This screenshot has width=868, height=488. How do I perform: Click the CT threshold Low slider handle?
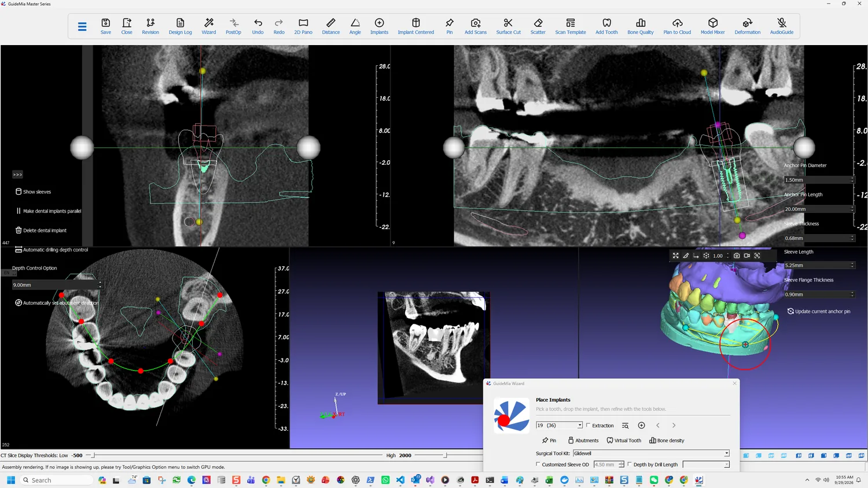click(x=94, y=455)
